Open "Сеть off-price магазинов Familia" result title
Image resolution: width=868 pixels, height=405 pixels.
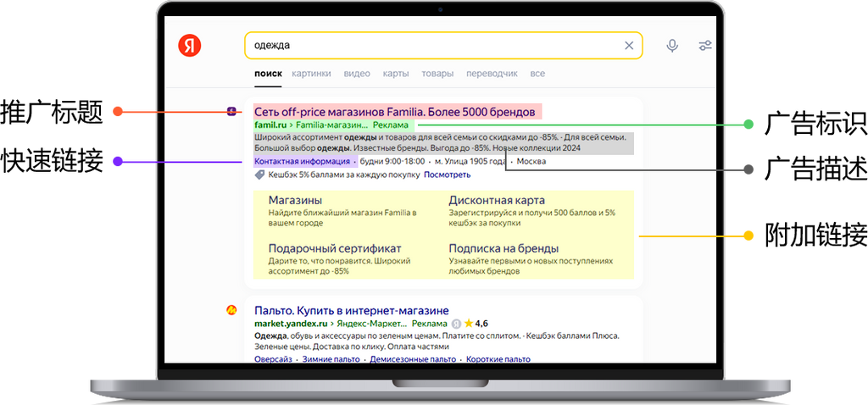tap(395, 112)
